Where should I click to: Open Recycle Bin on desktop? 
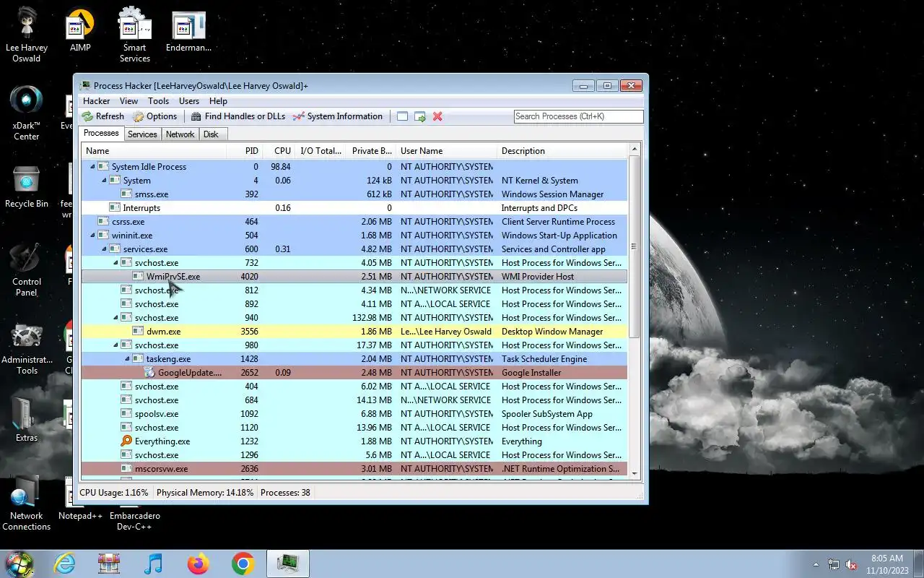[27, 186]
